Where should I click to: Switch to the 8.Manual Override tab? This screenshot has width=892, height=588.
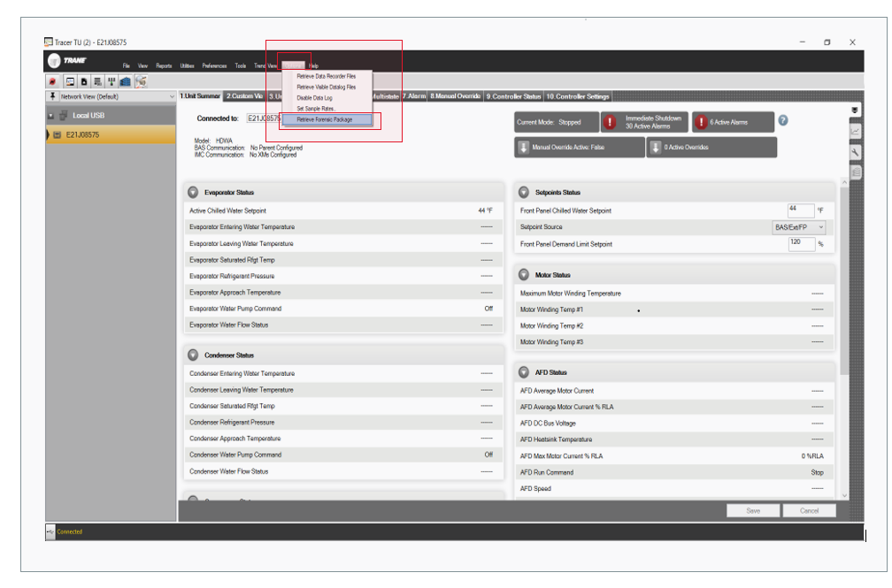(455, 96)
